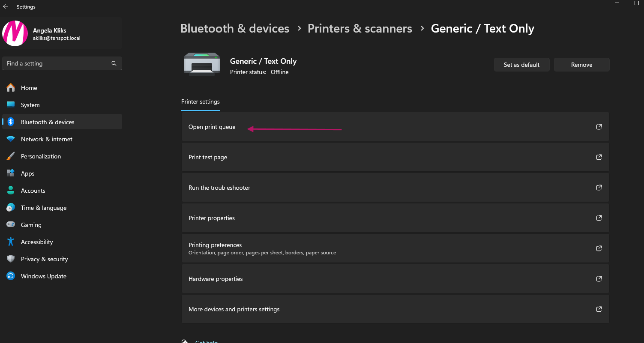Click the Gaming controller icon
644x343 pixels.
[x=11, y=225]
